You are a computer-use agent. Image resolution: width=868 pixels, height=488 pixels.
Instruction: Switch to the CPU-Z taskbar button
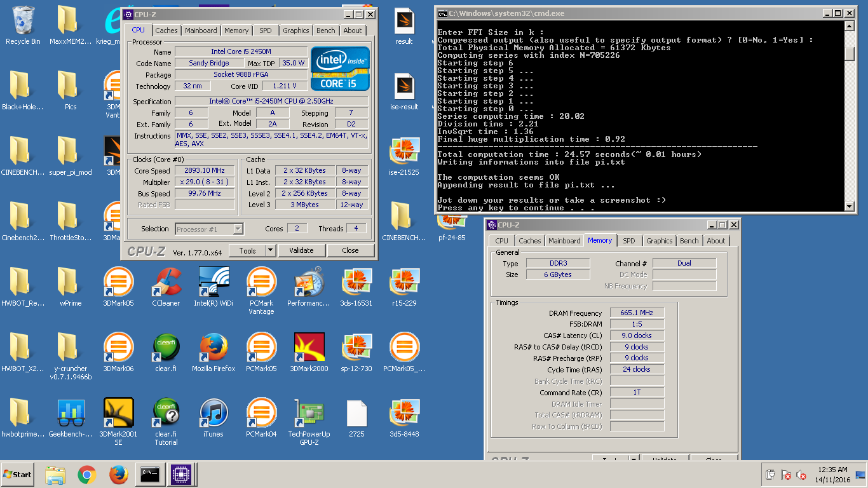(180, 475)
